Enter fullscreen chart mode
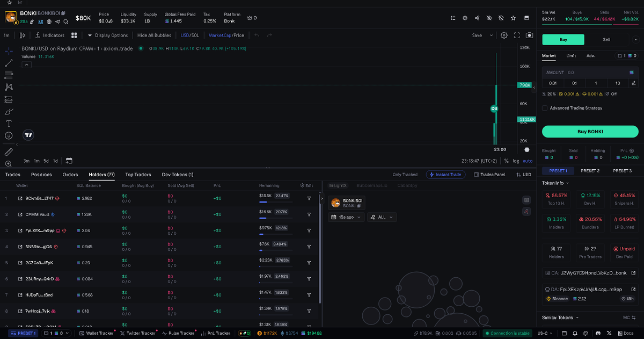644x339 pixels. (517, 35)
